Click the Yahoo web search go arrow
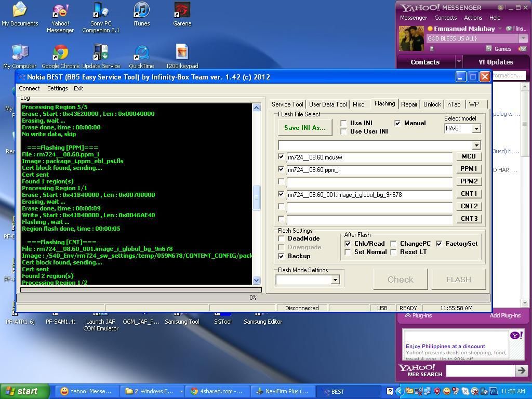 [x=521, y=370]
